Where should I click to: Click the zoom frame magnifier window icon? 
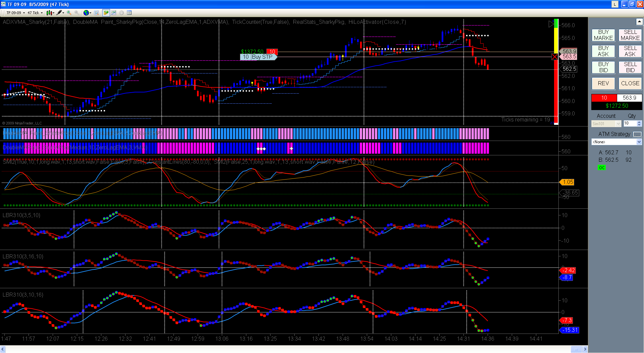[x=96, y=13]
